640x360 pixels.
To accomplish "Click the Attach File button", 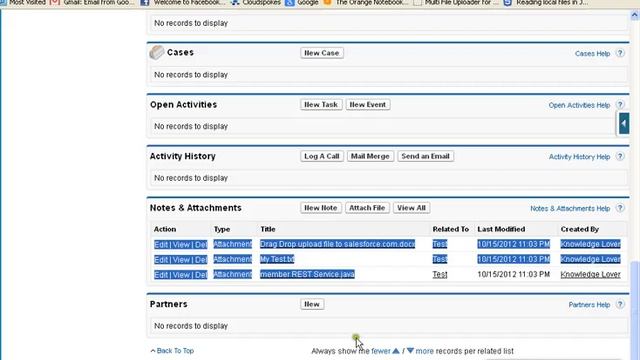I will click(367, 208).
